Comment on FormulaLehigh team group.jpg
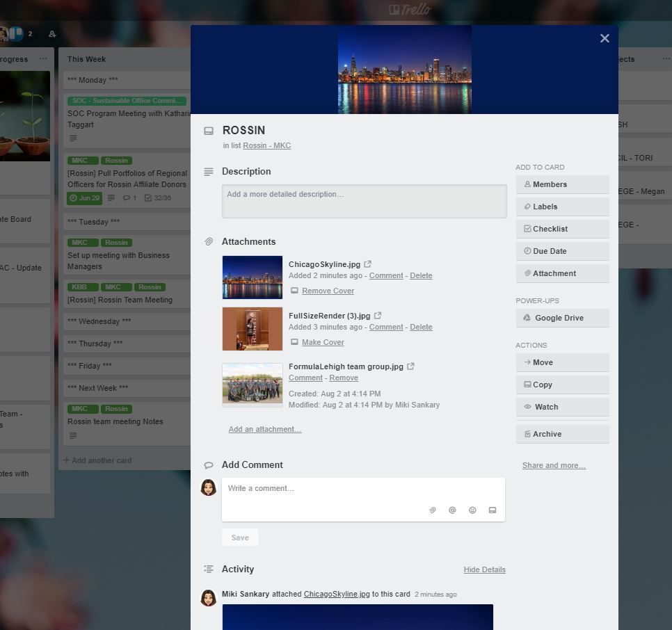The image size is (672, 630). (x=305, y=378)
